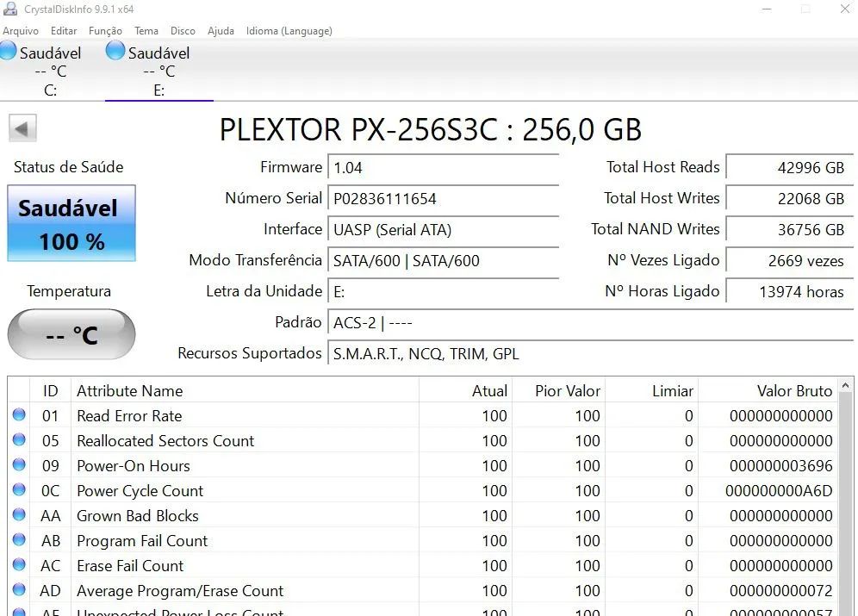Open the Ajuda menu
This screenshot has width=858, height=616.
(x=221, y=31)
